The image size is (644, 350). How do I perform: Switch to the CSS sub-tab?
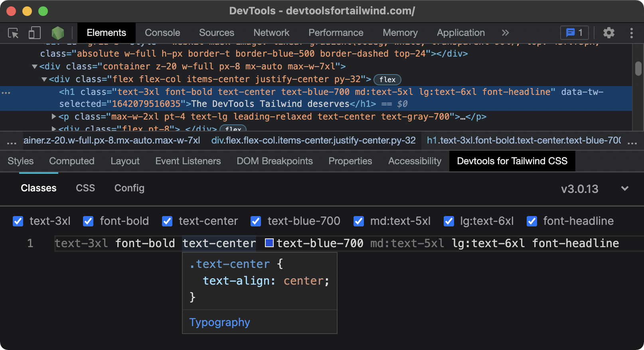85,188
